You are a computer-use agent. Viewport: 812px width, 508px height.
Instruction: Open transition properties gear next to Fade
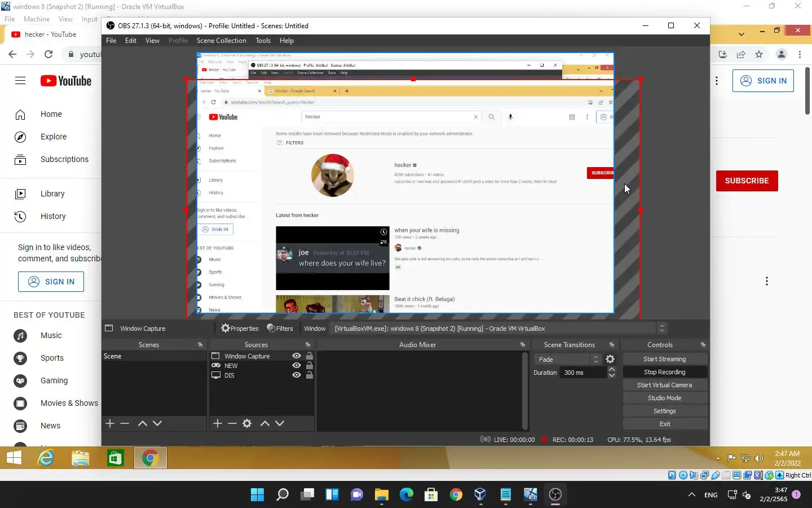point(610,359)
